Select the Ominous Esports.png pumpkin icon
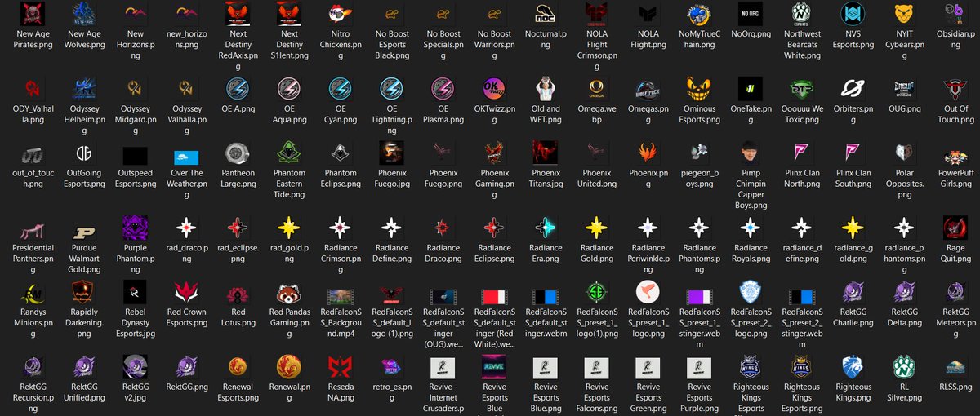 699,88
